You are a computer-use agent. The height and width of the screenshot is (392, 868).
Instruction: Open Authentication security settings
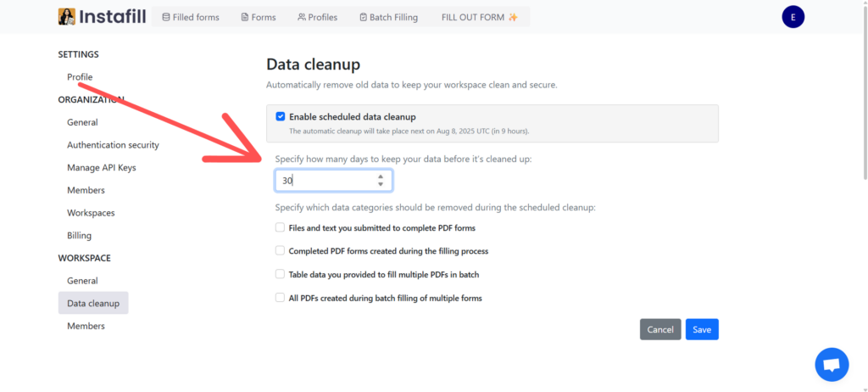coord(113,145)
